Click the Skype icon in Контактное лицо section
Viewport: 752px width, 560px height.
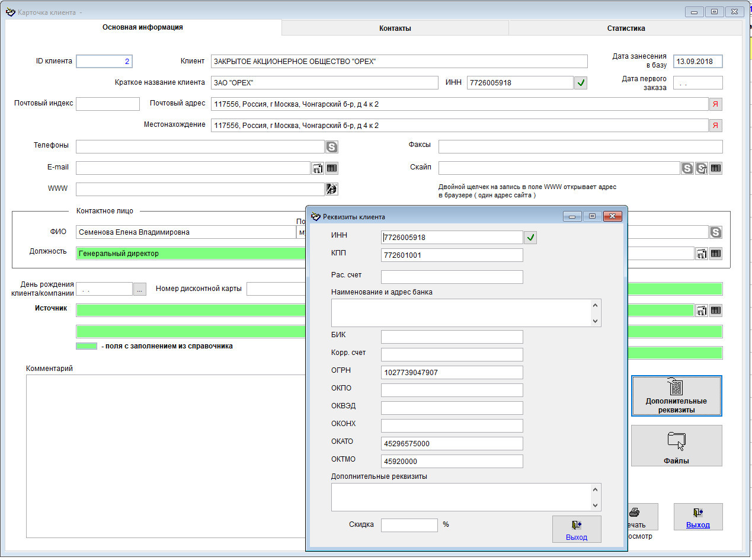pyautogui.click(x=716, y=232)
